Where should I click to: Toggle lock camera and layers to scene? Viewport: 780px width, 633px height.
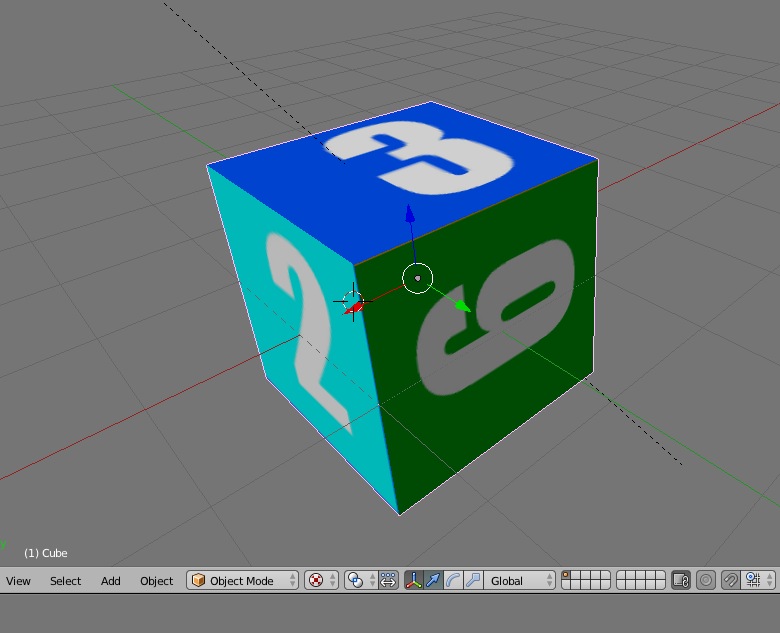(x=681, y=580)
